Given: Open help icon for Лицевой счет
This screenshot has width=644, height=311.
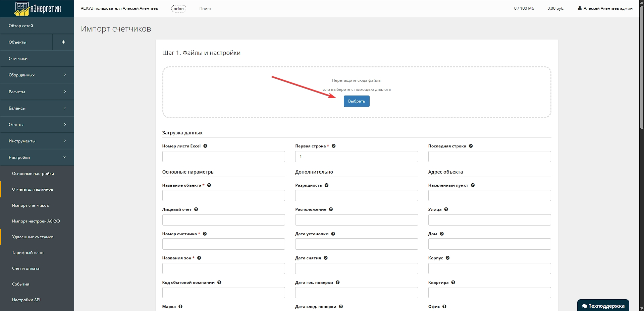Looking at the screenshot, I should (x=196, y=209).
